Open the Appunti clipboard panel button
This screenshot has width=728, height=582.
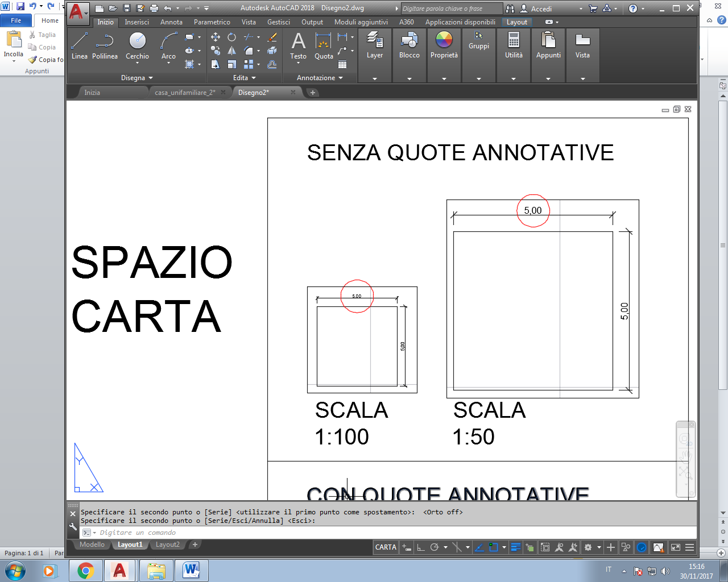click(548, 45)
